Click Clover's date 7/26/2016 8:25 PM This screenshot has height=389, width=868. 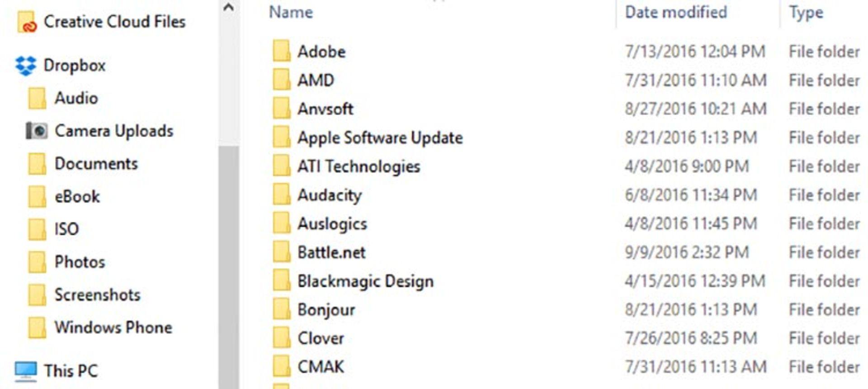[691, 338]
